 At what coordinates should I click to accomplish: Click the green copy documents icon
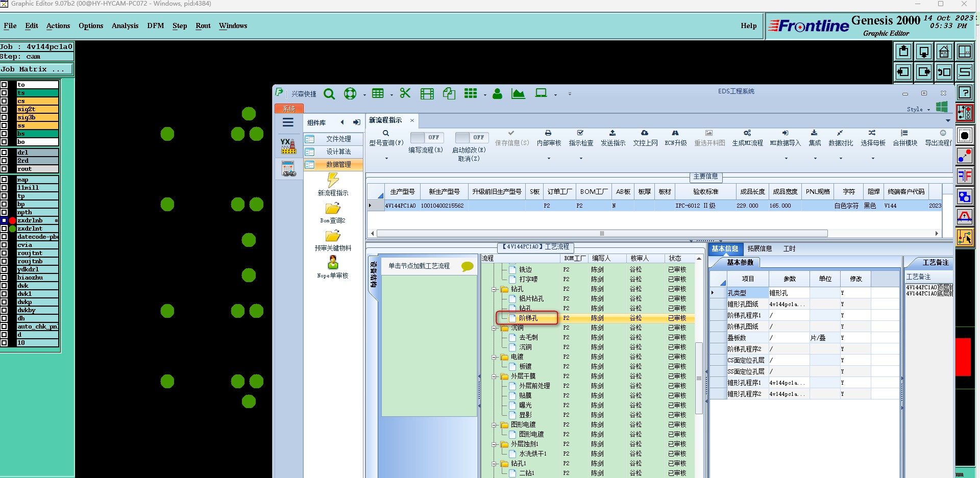tap(449, 93)
